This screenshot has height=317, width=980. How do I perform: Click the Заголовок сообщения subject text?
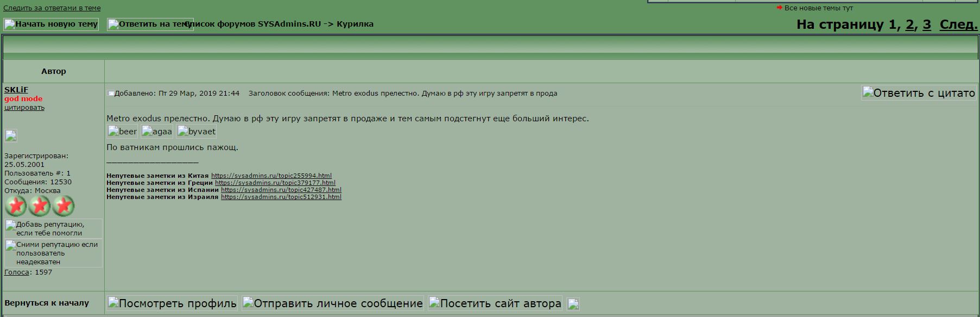point(403,94)
